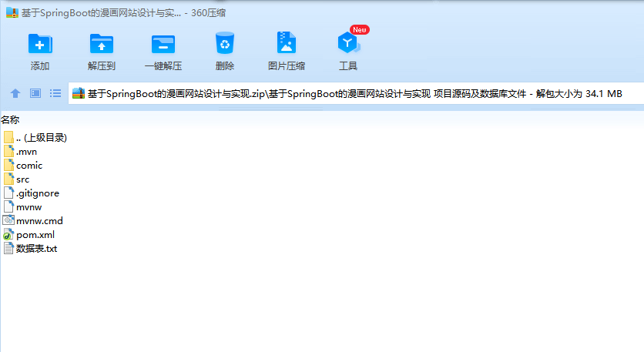Screen dimensions: 644x352
Task: Select the .mvn folder icon
Action: 8,152
